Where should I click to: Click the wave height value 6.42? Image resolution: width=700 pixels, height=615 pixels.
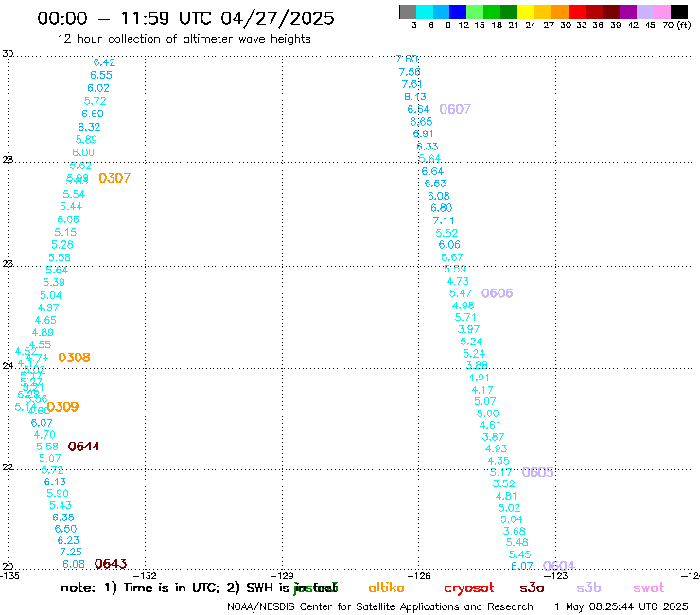click(104, 62)
